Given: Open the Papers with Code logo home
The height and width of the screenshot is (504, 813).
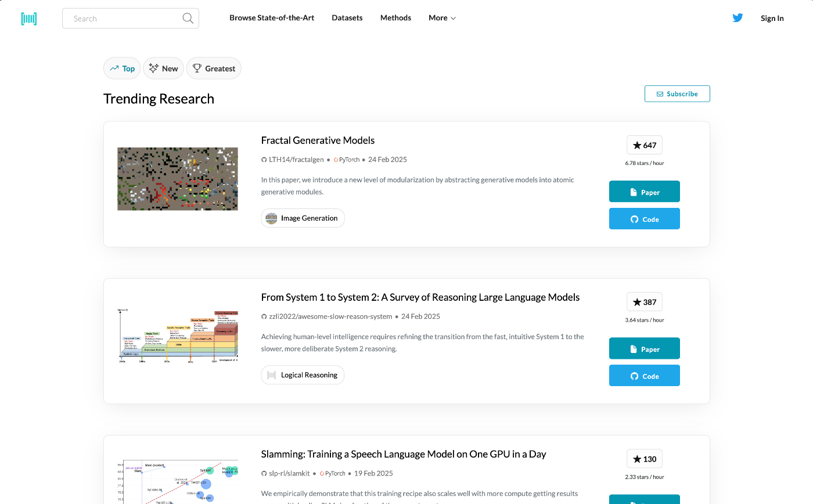Looking at the screenshot, I should tap(29, 19).
